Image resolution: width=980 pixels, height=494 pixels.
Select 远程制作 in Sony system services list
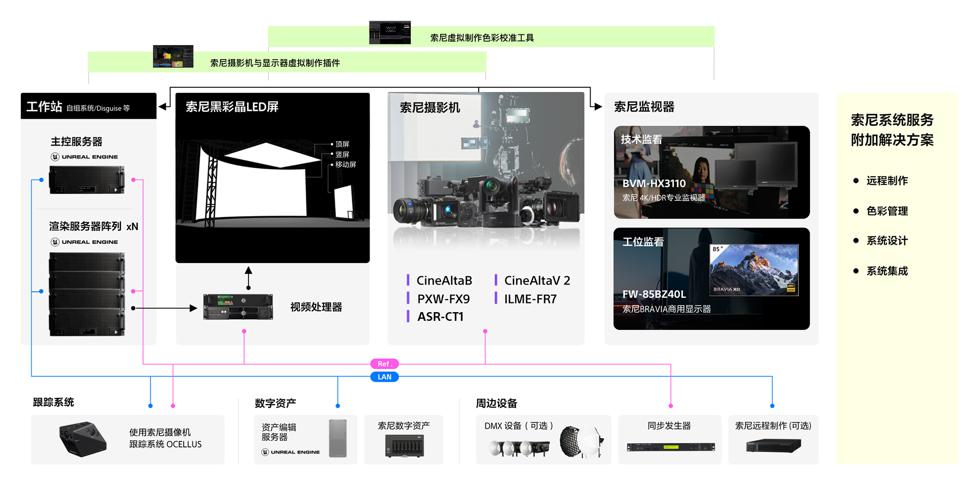coord(887,180)
